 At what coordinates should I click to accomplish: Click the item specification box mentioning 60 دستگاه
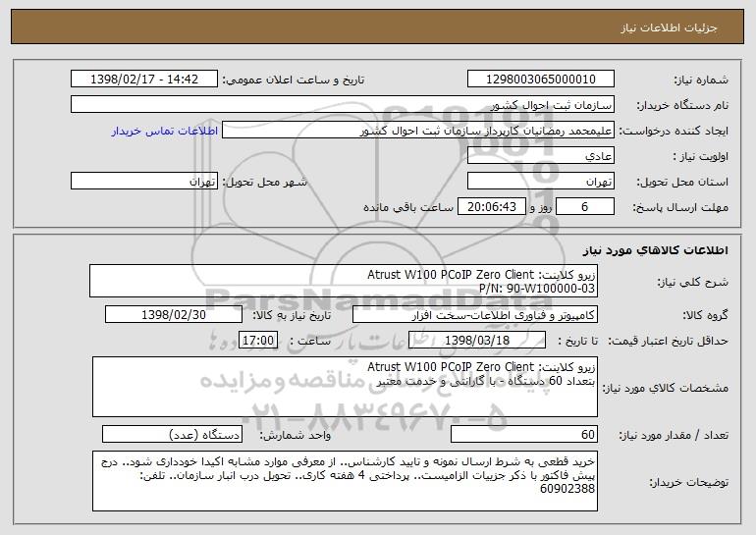tap(345, 387)
